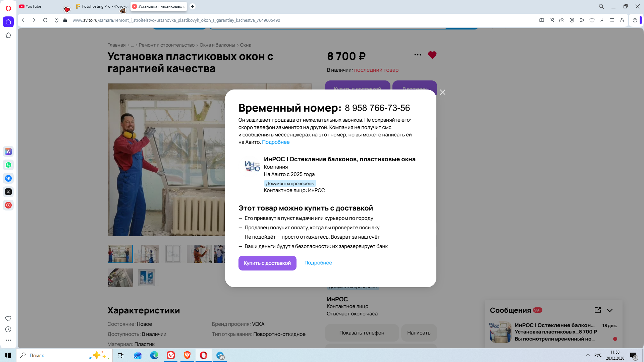Collapse the Сообщения messages panel
The image size is (644, 362).
pos(610,310)
